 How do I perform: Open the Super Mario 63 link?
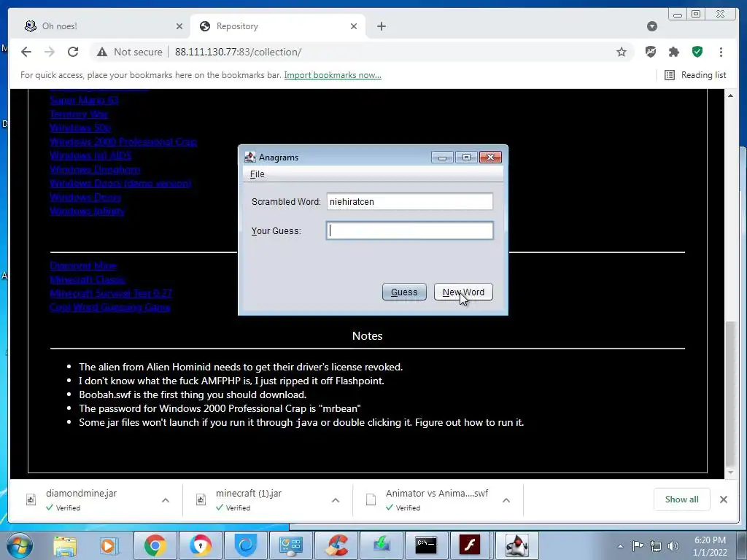(x=84, y=100)
